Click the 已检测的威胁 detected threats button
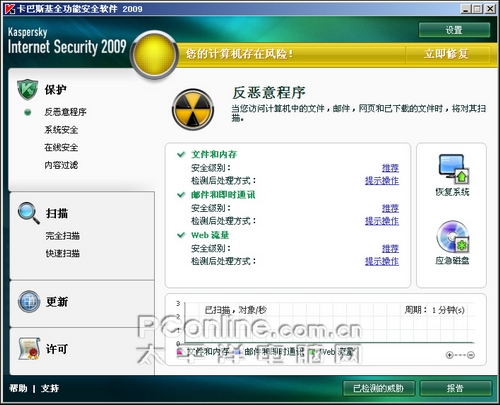This screenshot has height=405, width=500. 379,388
